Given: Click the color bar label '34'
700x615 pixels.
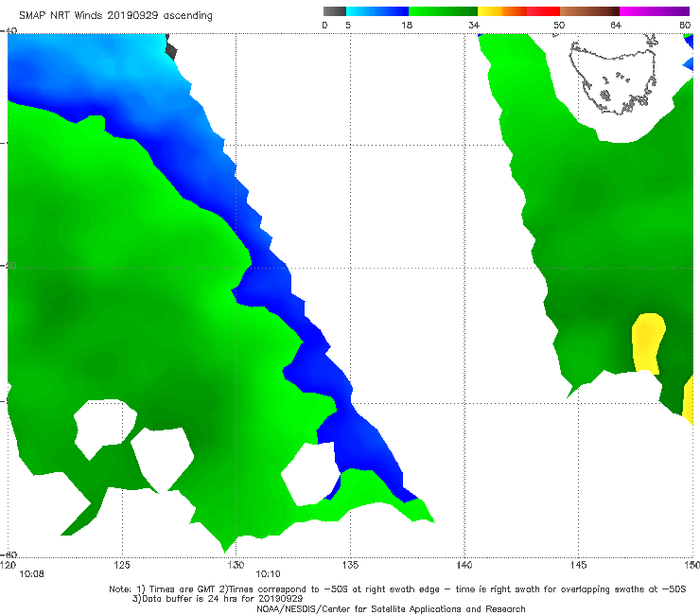Looking at the screenshot, I should (x=474, y=25).
